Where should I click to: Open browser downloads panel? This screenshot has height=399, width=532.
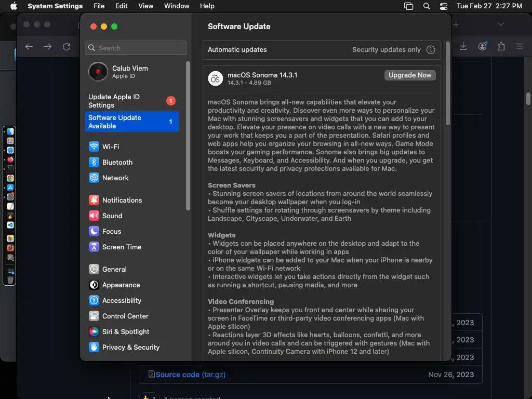click(463, 46)
